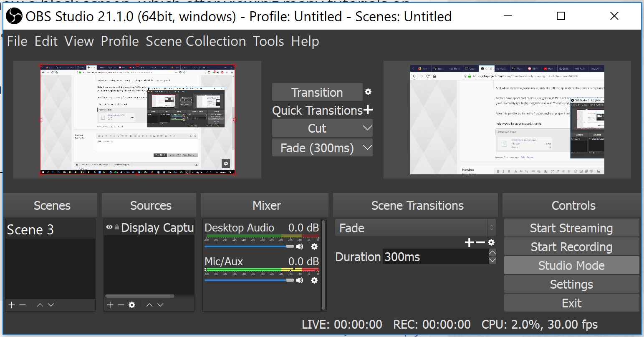Move the scene up in the Scenes list

click(x=40, y=305)
